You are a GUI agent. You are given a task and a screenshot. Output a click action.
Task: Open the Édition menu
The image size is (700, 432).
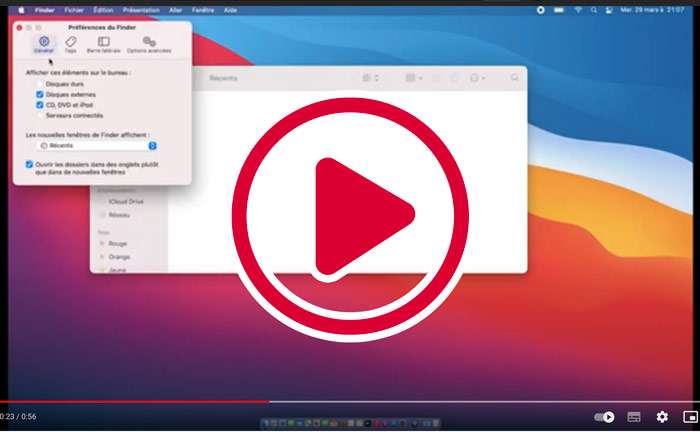pos(103,10)
